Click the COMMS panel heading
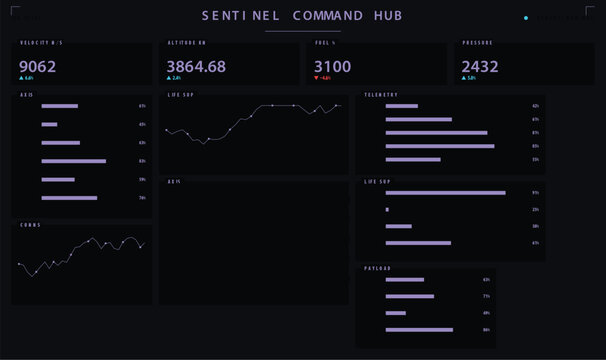 31,225
